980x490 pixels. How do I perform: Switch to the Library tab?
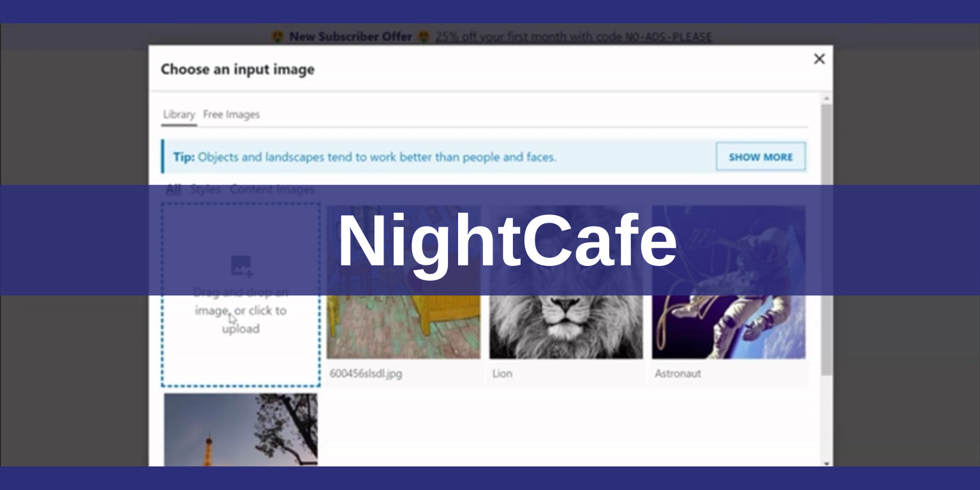(x=179, y=115)
